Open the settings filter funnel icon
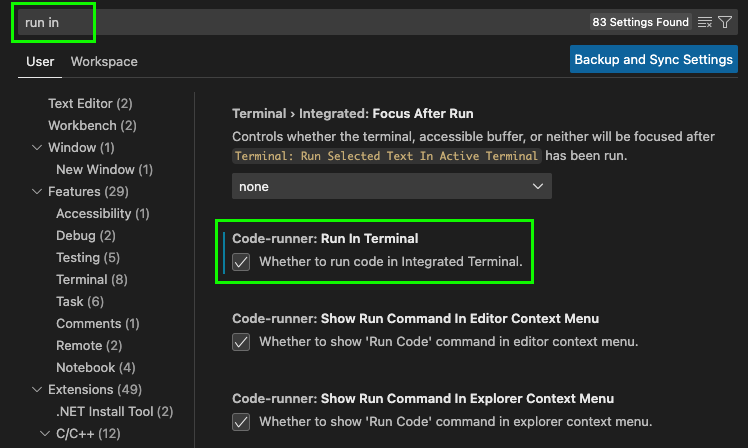Image resolution: width=748 pixels, height=448 pixels. pyautogui.click(x=725, y=22)
